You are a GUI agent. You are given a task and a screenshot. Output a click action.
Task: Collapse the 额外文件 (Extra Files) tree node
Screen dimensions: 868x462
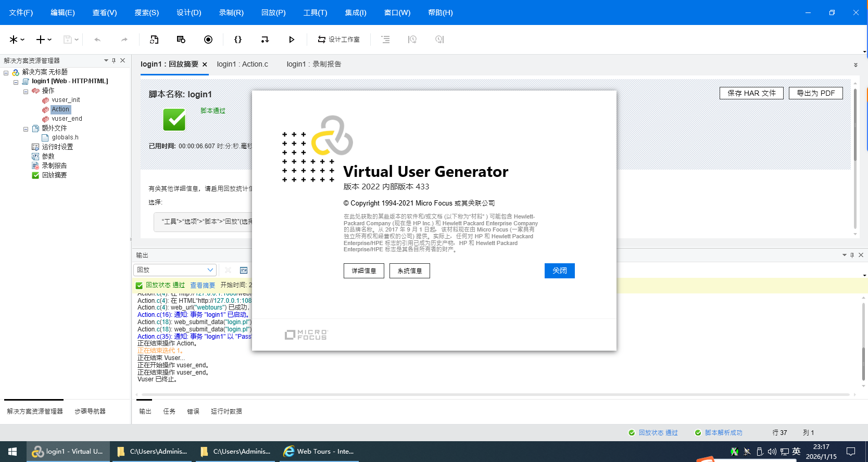[26, 129]
